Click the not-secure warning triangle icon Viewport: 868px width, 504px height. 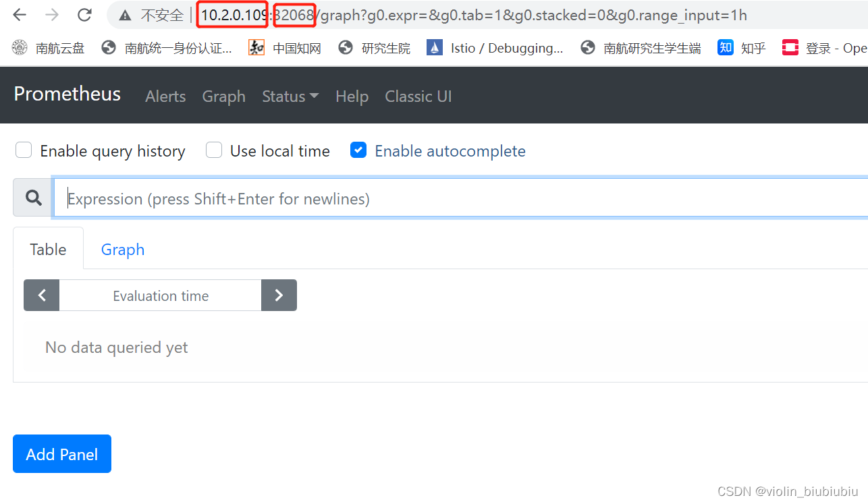coord(124,15)
